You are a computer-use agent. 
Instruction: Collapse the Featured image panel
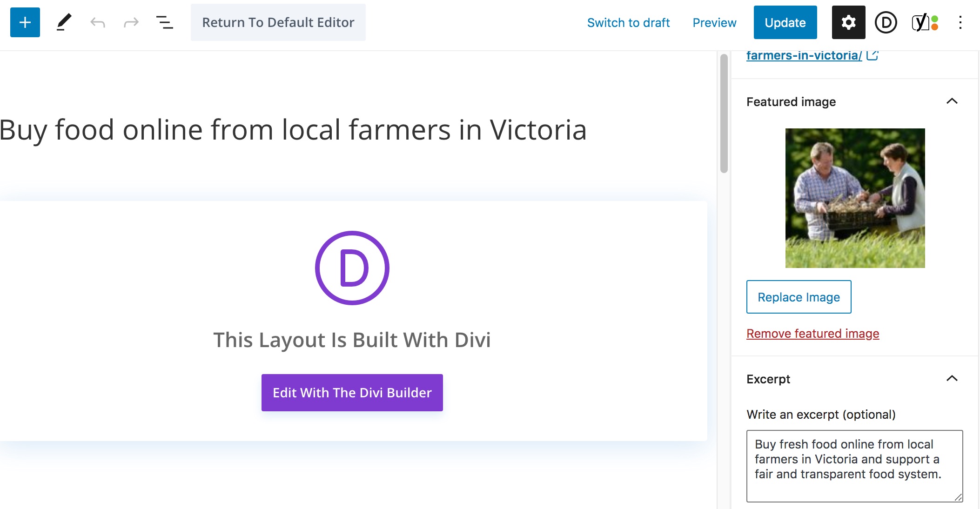coord(952,101)
